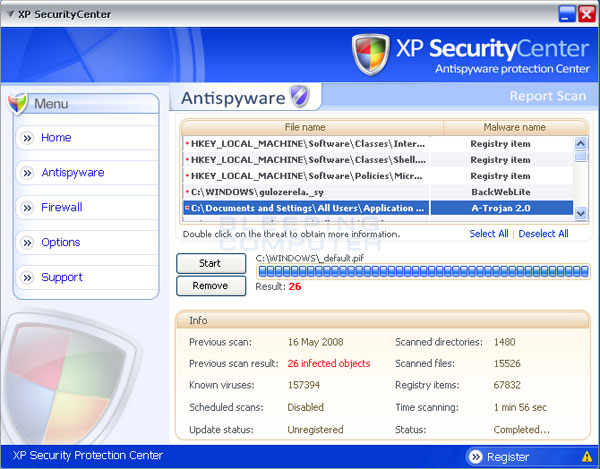Open the Antispyware menu item
Screen dimensions: 600x469
[88, 173]
